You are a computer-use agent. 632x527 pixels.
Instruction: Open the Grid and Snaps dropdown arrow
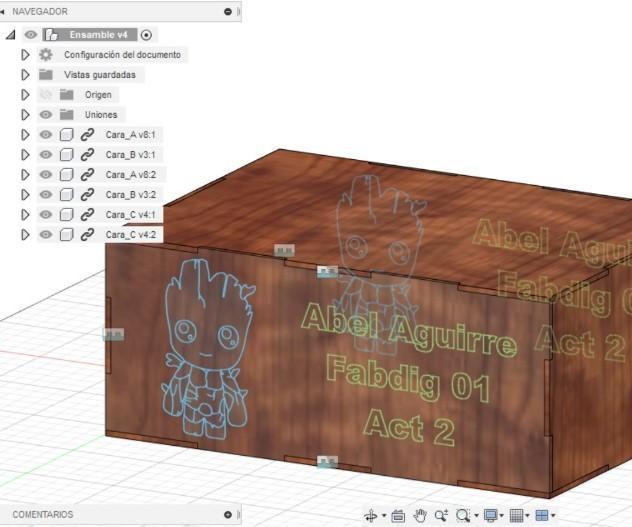pos(528,515)
